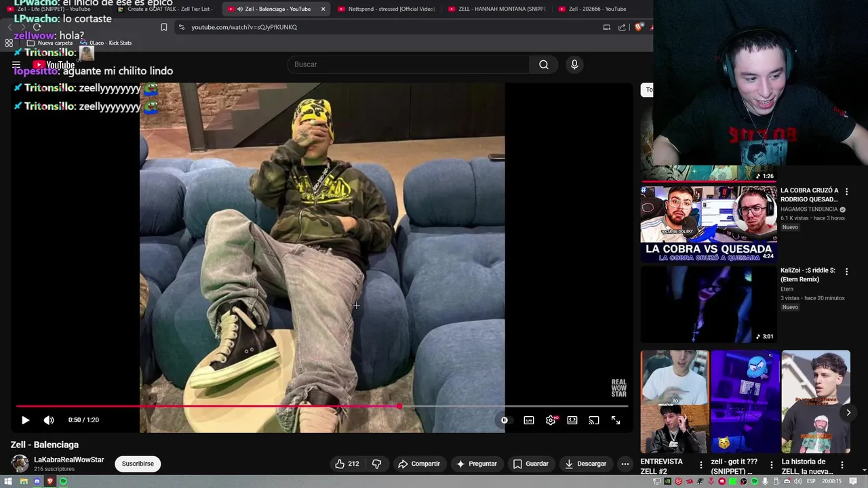Show next shorts with right arrow

[x=848, y=412]
